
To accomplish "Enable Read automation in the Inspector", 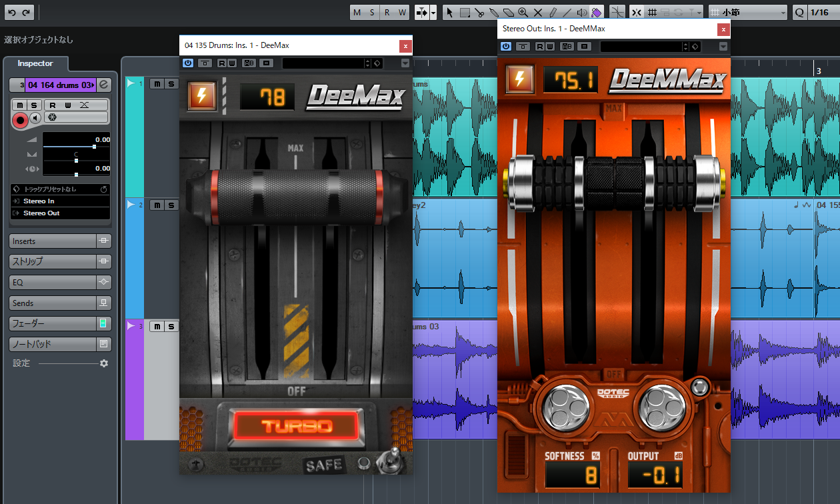I will 52,105.
